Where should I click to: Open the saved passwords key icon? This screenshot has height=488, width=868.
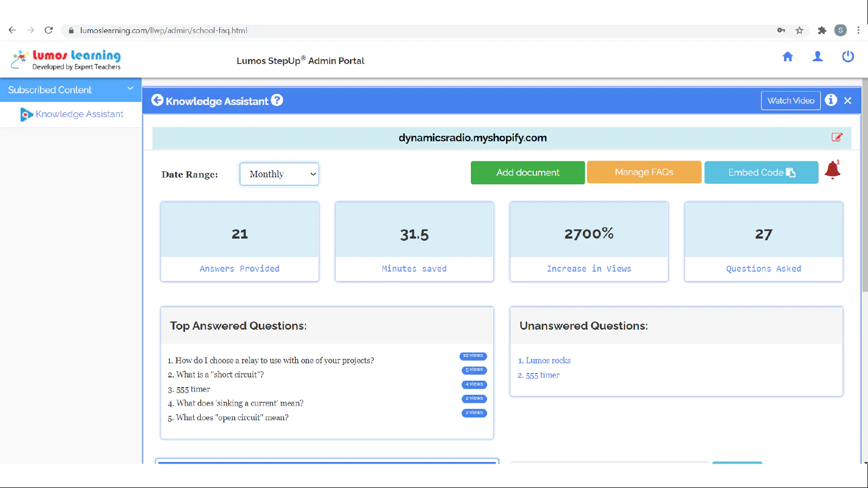coord(781,30)
